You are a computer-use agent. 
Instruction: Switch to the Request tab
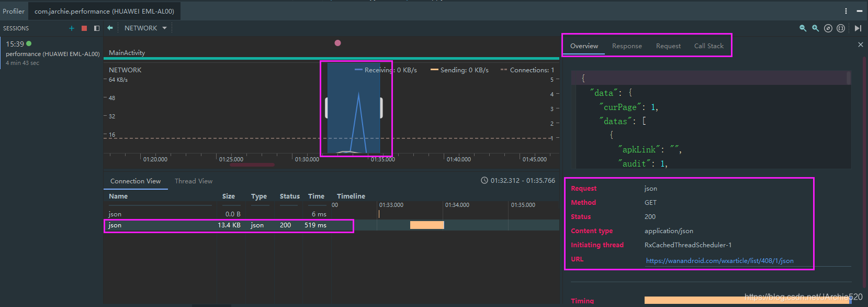click(668, 46)
